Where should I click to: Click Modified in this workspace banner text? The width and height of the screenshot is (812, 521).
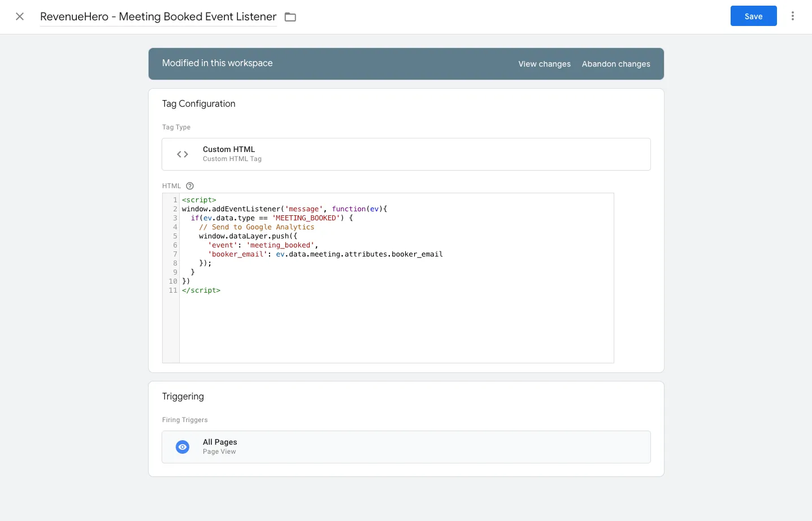tap(217, 63)
